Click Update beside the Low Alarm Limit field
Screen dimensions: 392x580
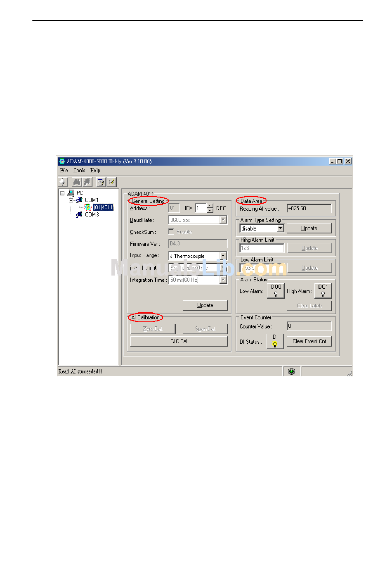(309, 268)
